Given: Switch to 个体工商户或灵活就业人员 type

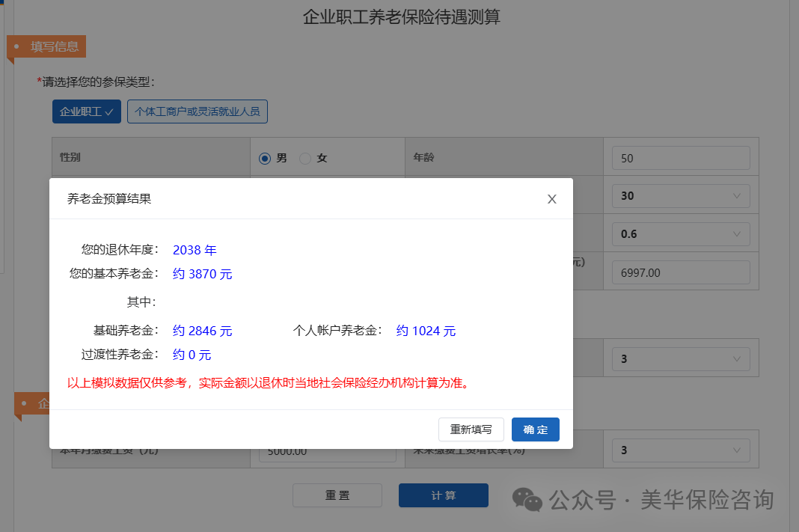Looking at the screenshot, I should pyautogui.click(x=197, y=111).
